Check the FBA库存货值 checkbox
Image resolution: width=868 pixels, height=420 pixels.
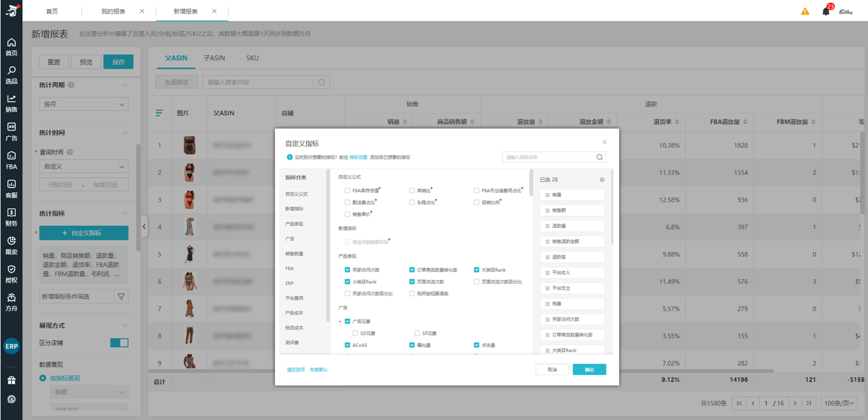347,190
